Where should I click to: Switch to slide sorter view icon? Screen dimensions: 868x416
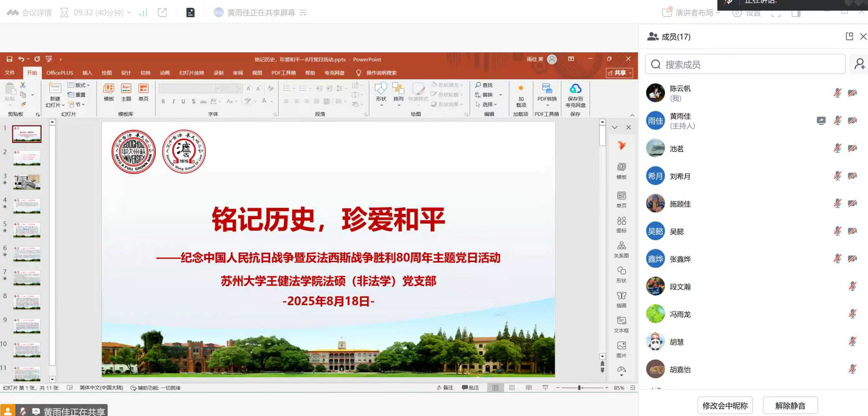tap(512, 388)
